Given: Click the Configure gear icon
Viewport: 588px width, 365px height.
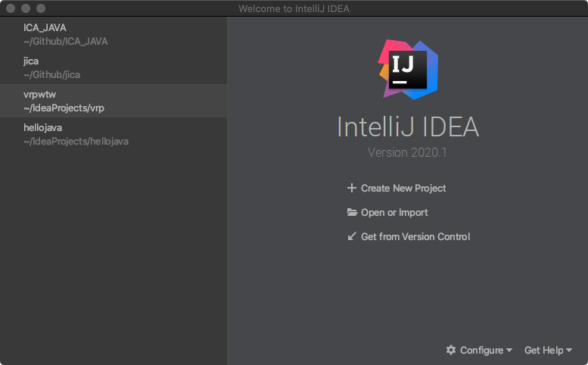Looking at the screenshot, I should [451, 350].
